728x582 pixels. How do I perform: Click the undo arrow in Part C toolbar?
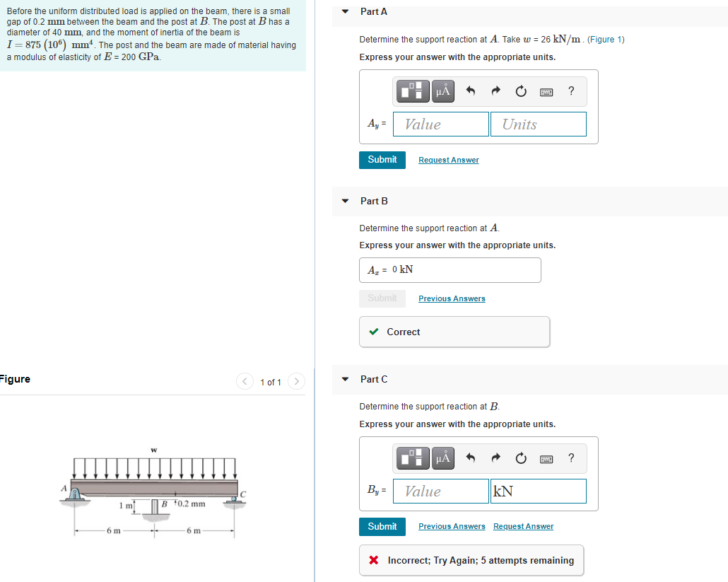(470, 458)
